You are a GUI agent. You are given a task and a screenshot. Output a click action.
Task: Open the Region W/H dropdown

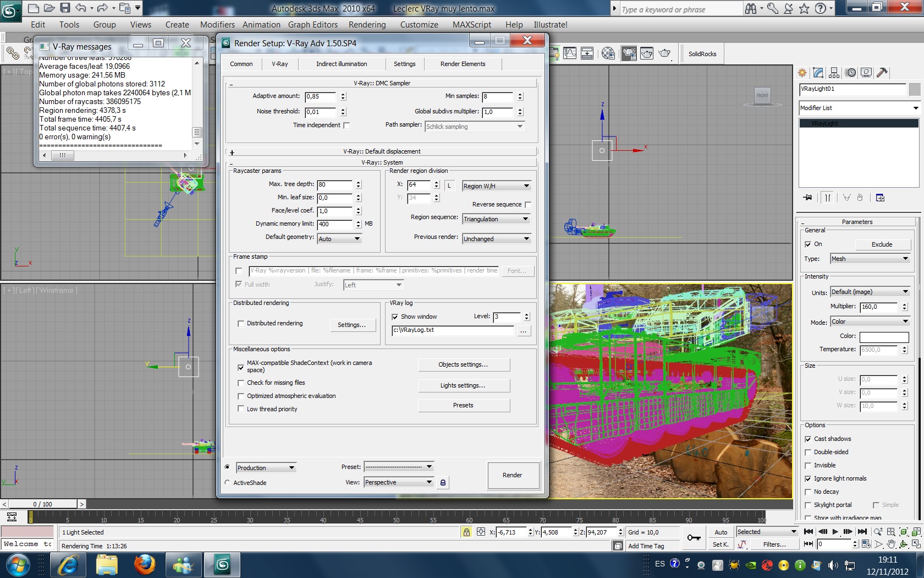point(497,186)
